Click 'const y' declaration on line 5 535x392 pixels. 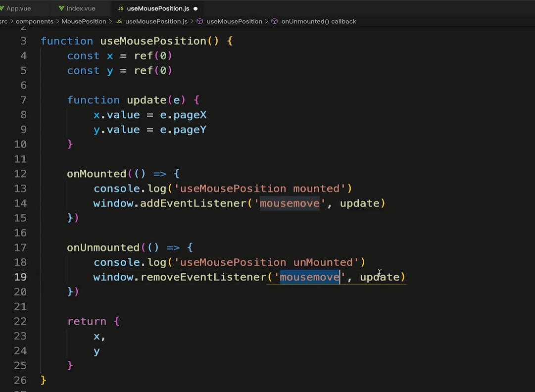tap(90, 71)
